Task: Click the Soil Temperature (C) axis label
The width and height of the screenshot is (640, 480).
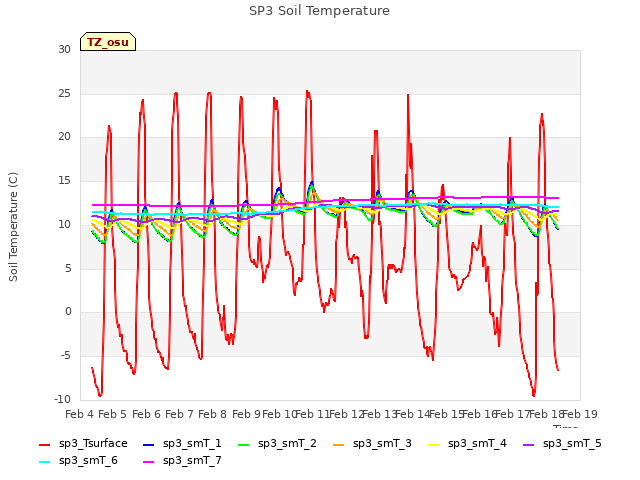Action: [x=13, y=227]
